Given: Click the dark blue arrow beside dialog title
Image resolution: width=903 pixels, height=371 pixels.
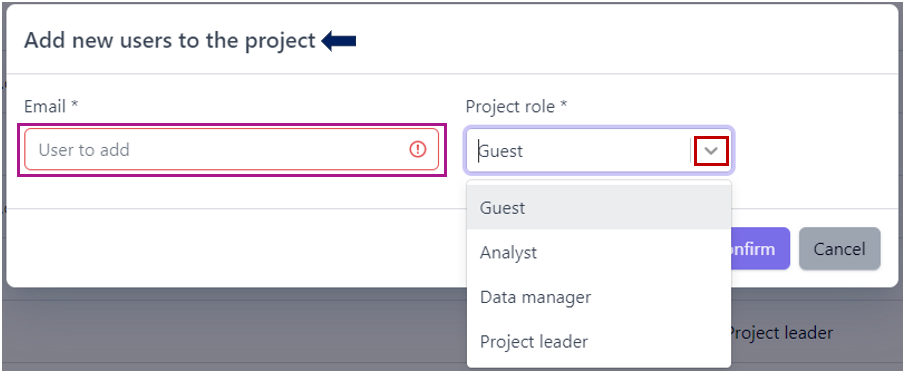Looking at the screenshot, I should click(339, 41).
